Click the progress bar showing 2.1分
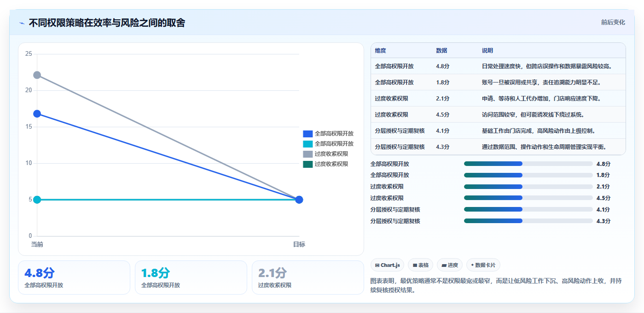Viewport: 644px width, 313px height. coord(528,187)
